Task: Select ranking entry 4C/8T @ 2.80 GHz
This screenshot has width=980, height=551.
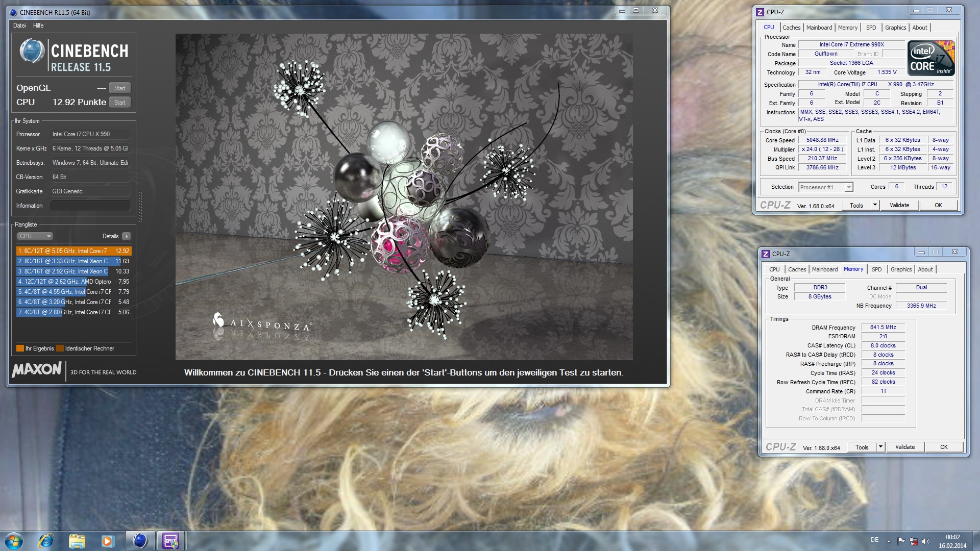Action: [74, 312]
